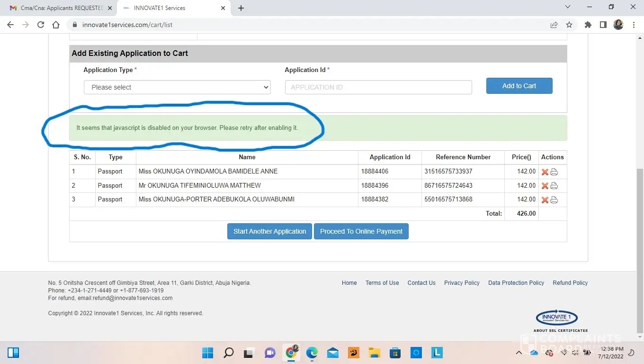This screenshot has width=644, height=364.
Task: Open the Refund Policy link
Action: coord(570,283)
